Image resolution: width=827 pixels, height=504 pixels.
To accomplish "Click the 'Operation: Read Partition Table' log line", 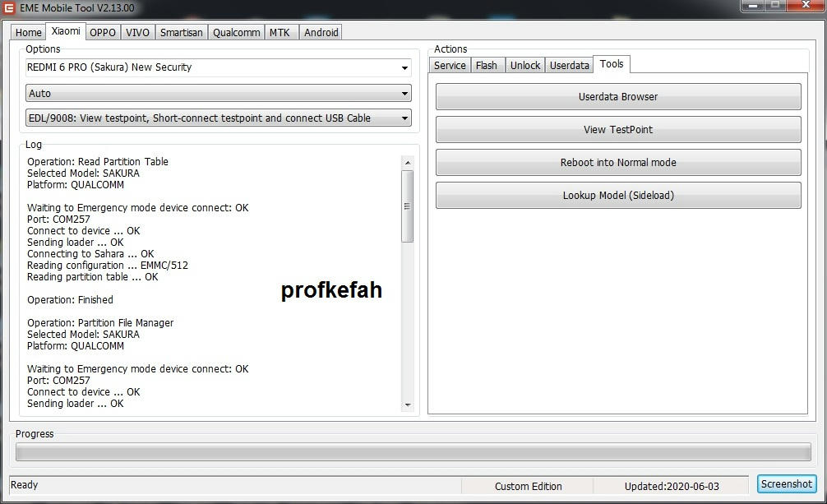I will pos(98,161).
